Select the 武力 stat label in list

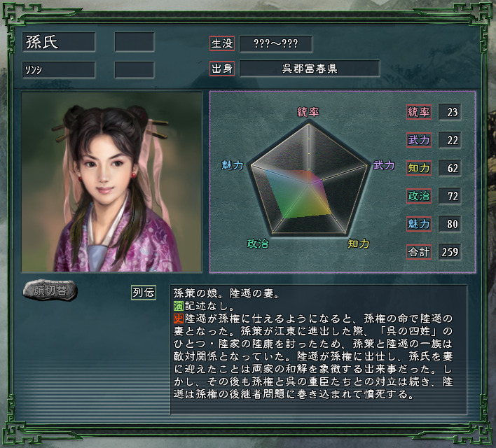(x=419, y=140)
